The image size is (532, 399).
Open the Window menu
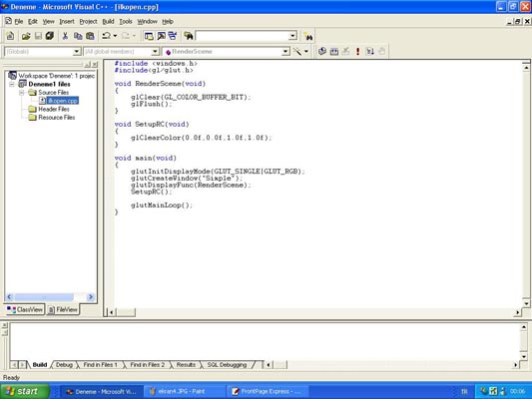point(148,21)
